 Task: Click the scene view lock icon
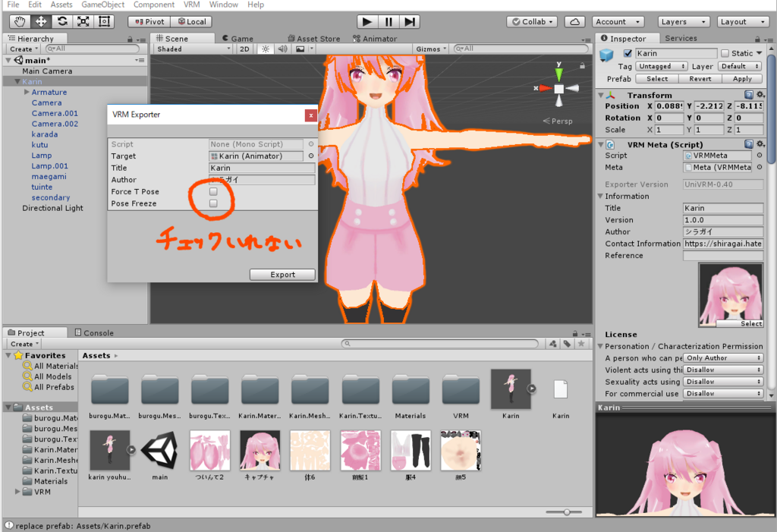(582, 65)
